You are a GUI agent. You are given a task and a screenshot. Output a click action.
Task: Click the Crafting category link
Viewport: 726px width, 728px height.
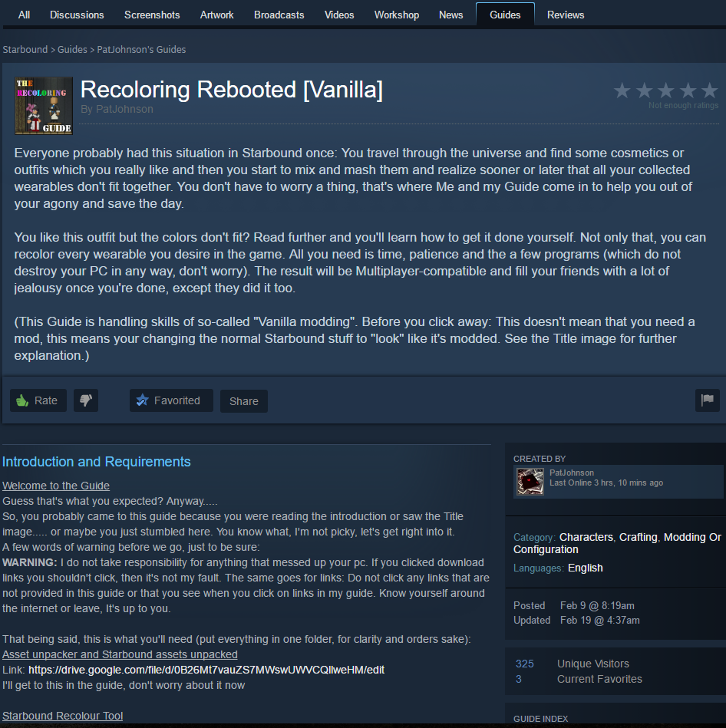[x=639, y=537]
